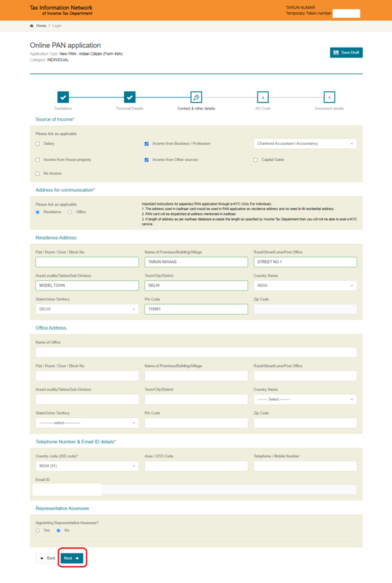This screenshot has height=583, width=392.
Task: Click the Home icon in breadcrumb
Action: tap(31, 26)
